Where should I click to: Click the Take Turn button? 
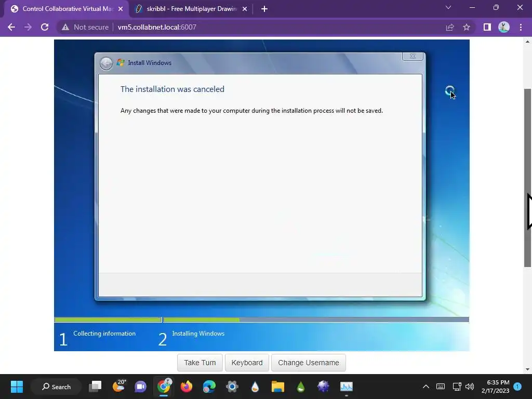(200, 363)
